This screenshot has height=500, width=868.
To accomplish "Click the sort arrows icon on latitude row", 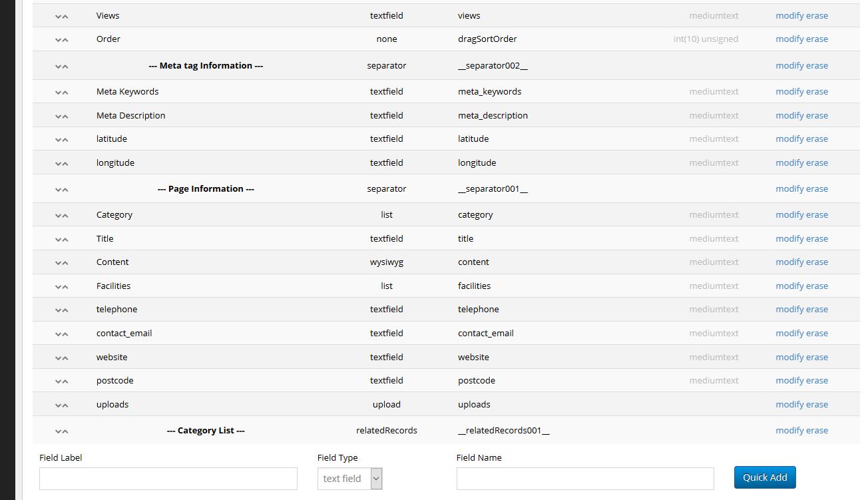I will click(62, 139).
